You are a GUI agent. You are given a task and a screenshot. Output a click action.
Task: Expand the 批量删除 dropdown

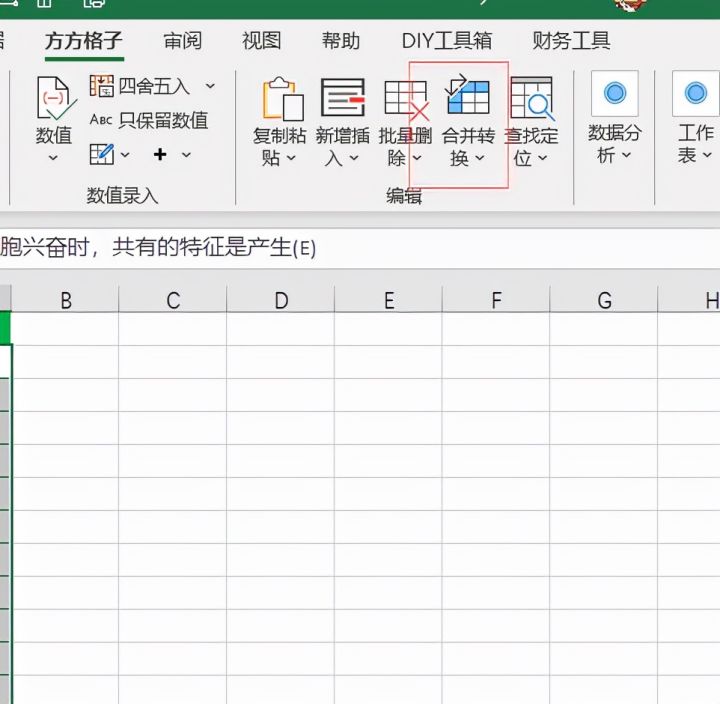point(417,158)
